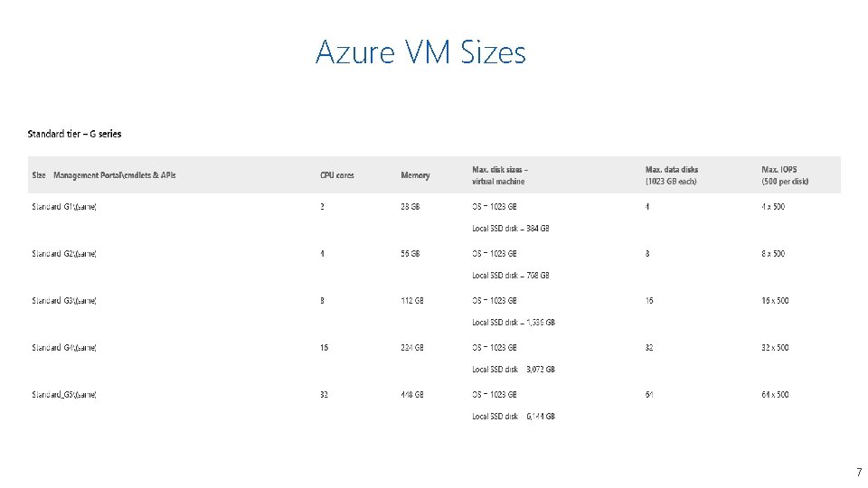This screenshot has width=868, height=488.
Task: Select the '16 x 500' IOPS value
Action: click(775, 301)
